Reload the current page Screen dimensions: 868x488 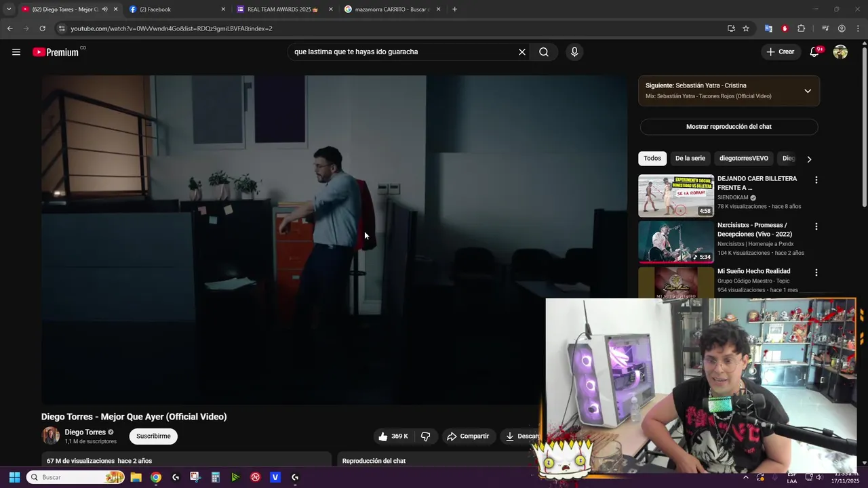pyautogui.click(x=42, y=28)
